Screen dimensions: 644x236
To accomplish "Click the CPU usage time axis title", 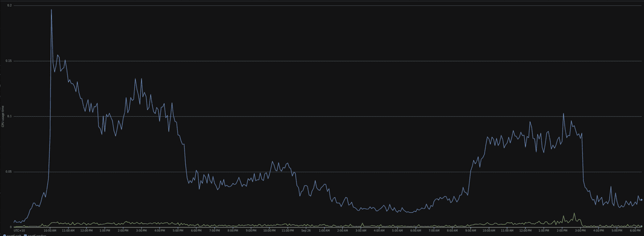I will 3,117.
